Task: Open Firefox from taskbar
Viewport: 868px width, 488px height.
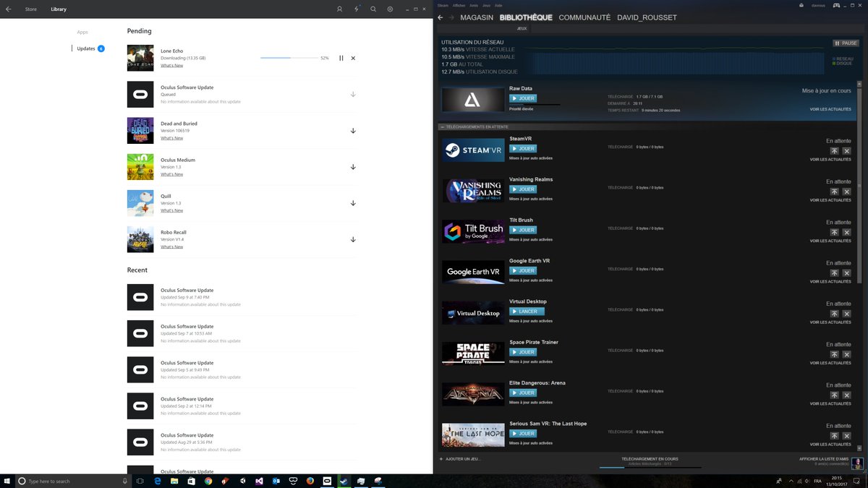Action: pos(310,481)
